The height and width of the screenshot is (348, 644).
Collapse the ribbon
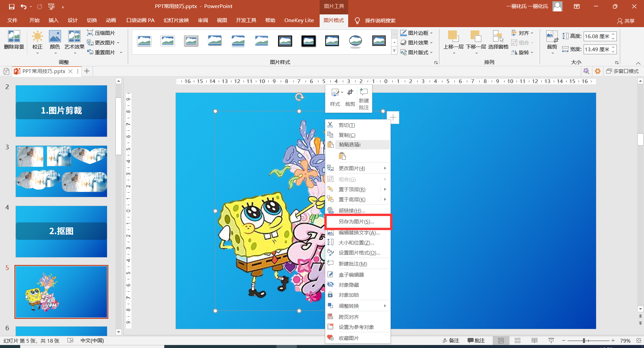click(x=638, y=63)
